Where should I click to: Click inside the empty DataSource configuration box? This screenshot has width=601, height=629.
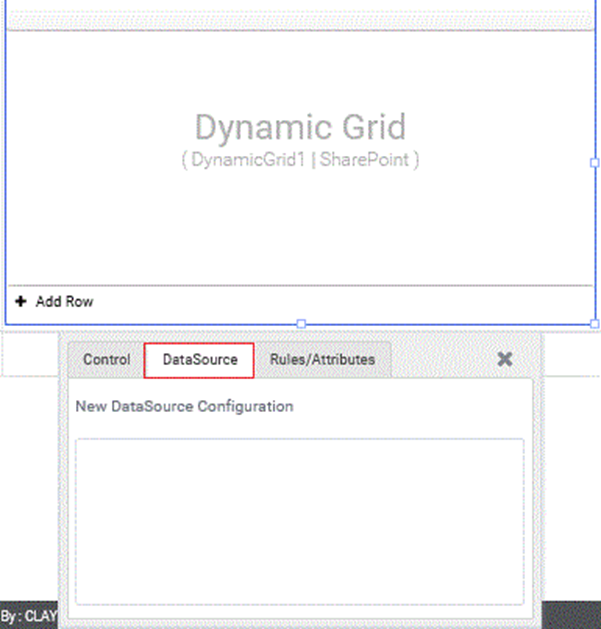pos(300,520)
